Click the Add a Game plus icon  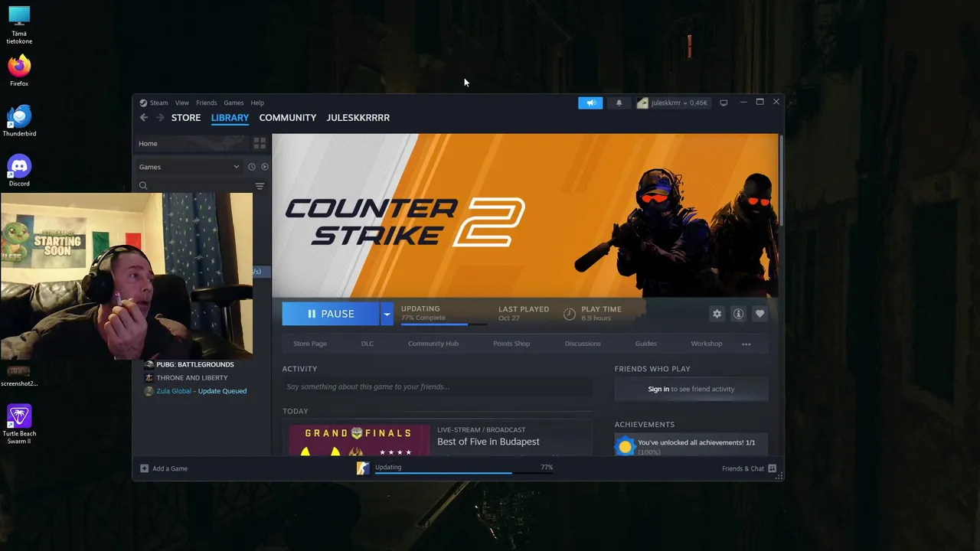tap(144, 468)
